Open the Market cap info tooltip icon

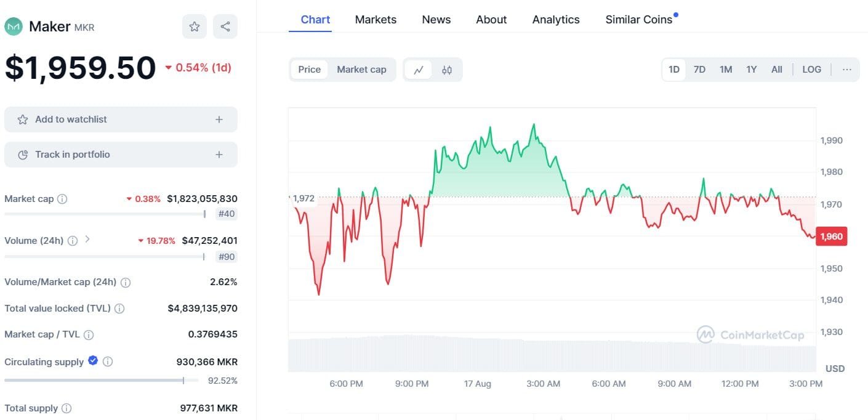(x=62, y=198)
